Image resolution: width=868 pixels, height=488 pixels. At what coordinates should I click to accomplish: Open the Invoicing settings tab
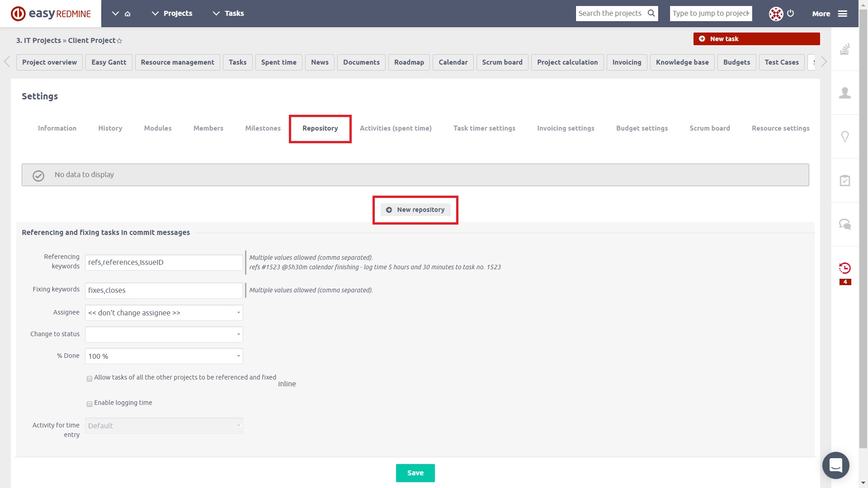(x=566, y=128)
